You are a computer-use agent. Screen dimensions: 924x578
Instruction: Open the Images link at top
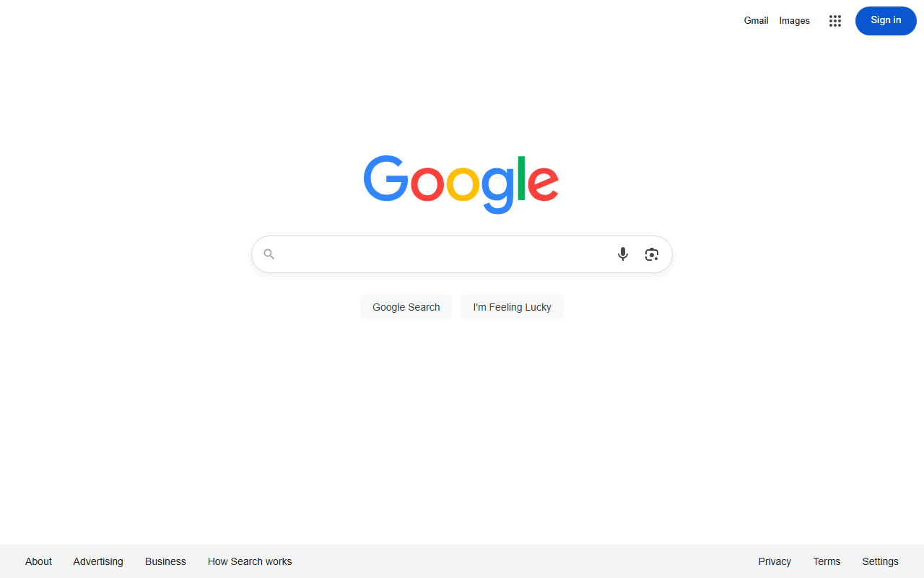point(795,21)
